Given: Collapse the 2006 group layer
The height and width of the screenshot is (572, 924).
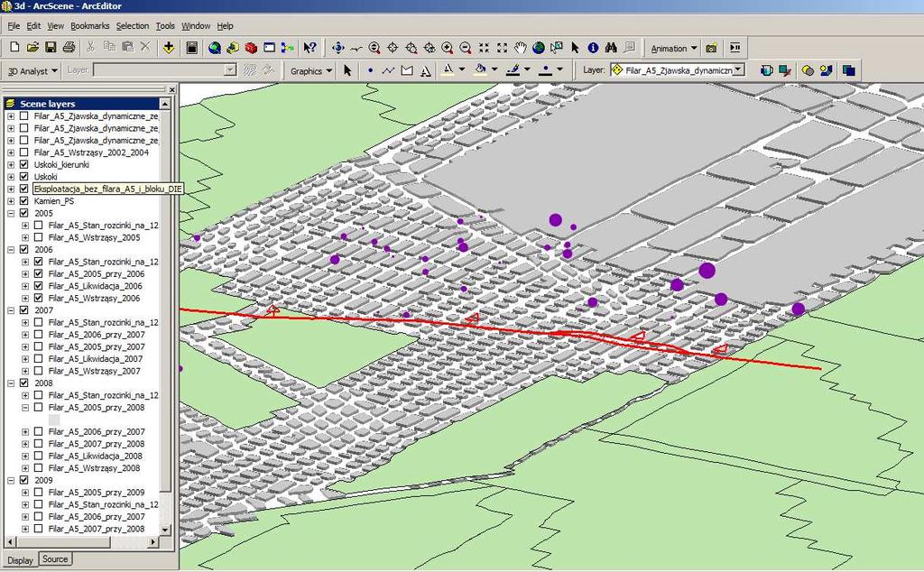Looking at the screenshot, I should point(11,250).
